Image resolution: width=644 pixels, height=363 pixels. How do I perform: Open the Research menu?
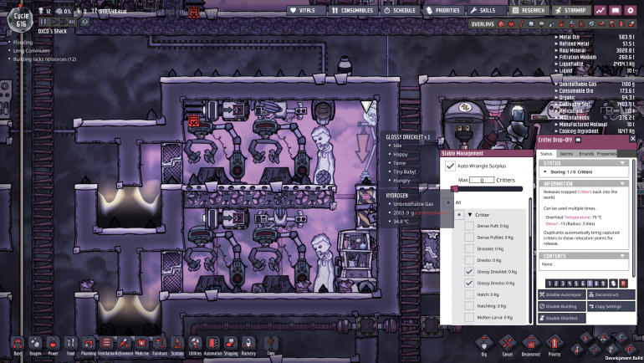point(529,10)
